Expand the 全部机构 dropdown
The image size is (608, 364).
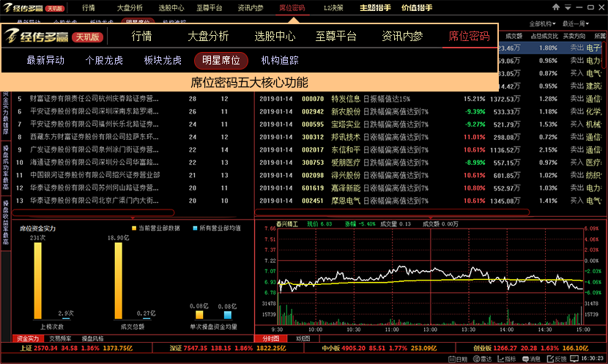tap(543, 23)
